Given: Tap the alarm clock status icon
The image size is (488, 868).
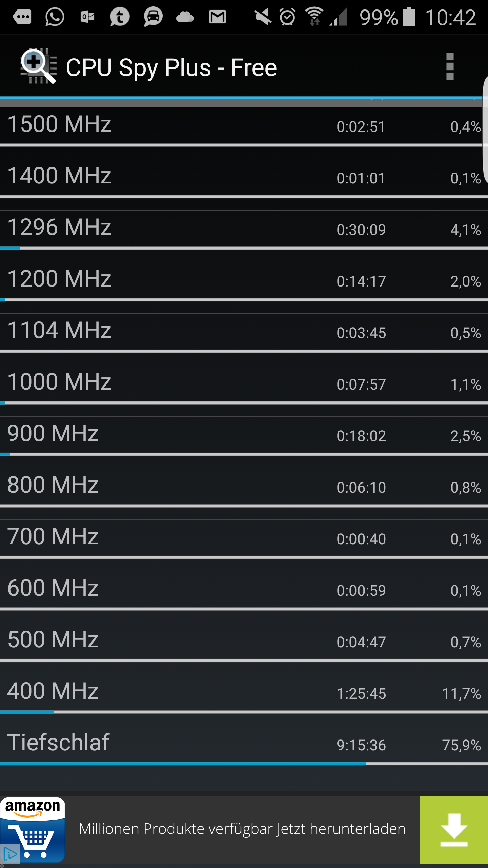Looking at the screenshot, I should pyautogui.click(x=287, y=17).
